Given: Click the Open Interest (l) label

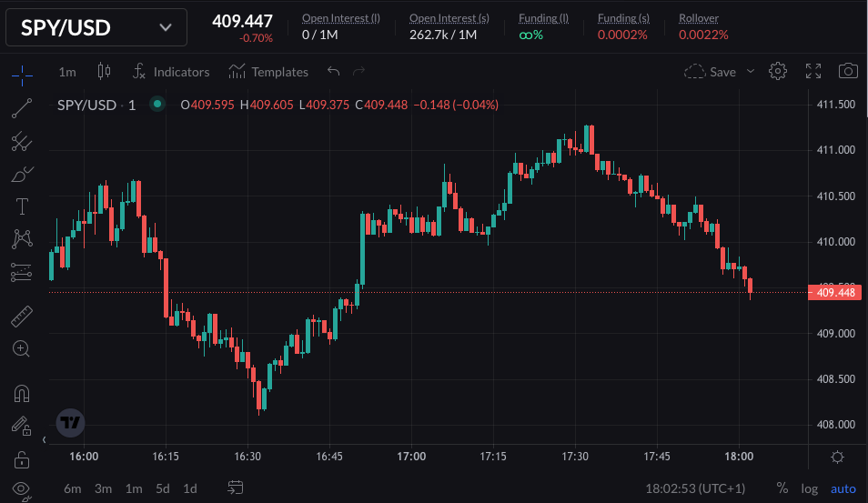Looking at the screenshot, I should (x=341, y=18).
